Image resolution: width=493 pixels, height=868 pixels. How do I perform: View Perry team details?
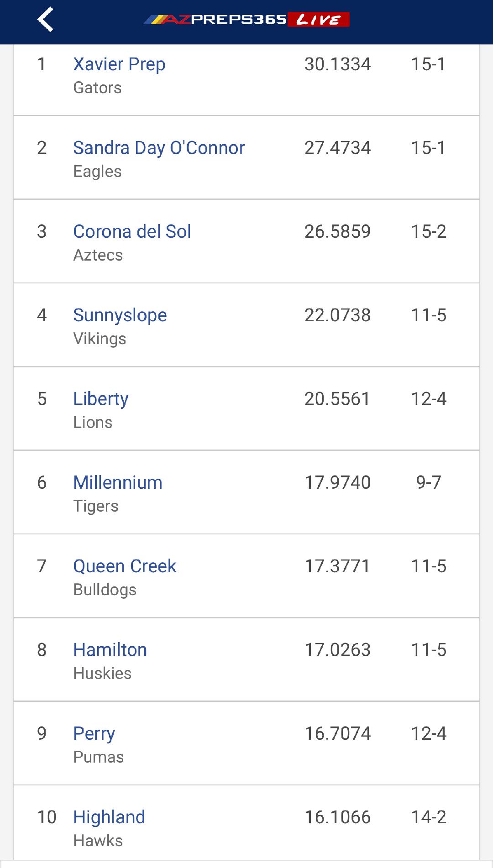[x=94, y=733]
